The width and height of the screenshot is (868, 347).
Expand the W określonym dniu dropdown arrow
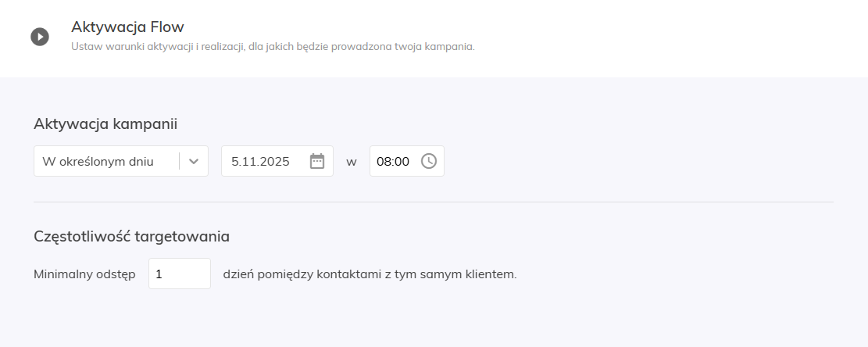point(194,162)
